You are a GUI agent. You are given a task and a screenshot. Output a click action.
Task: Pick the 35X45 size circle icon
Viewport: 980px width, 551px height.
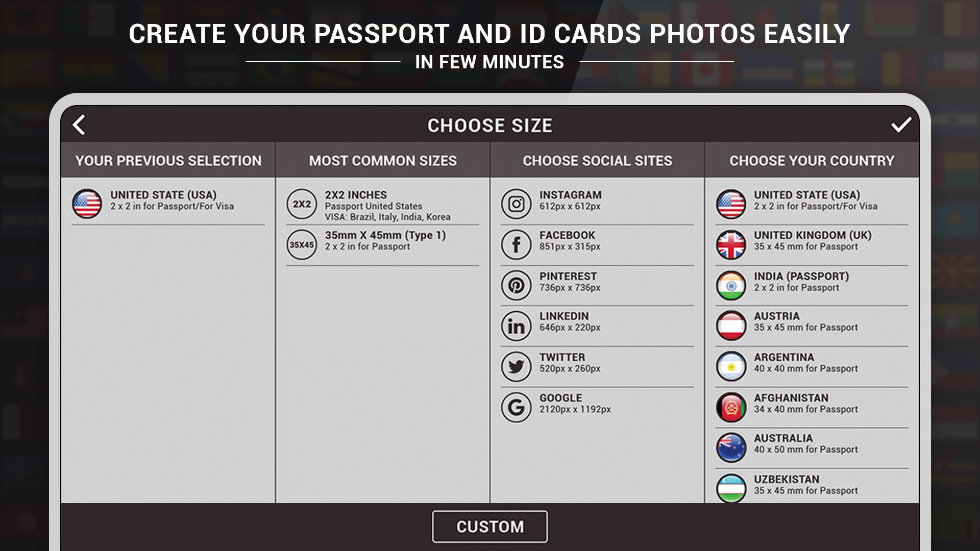tap(302, 245)
